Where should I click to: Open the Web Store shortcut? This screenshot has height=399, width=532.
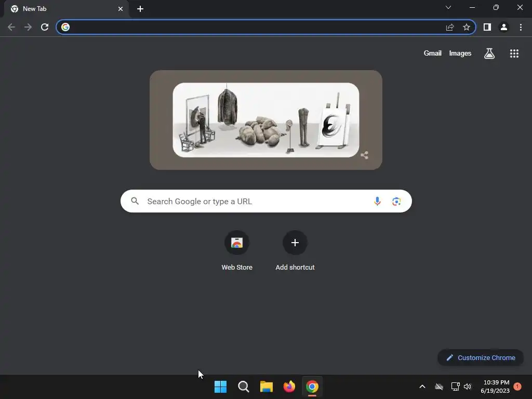237,251
